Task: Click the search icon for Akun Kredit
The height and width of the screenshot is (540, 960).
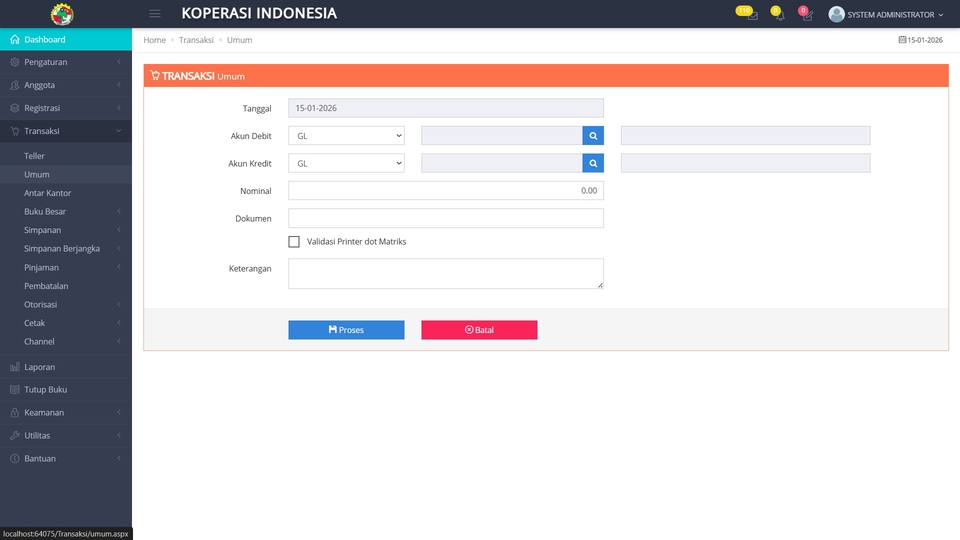Action: [x=593, y=163]
